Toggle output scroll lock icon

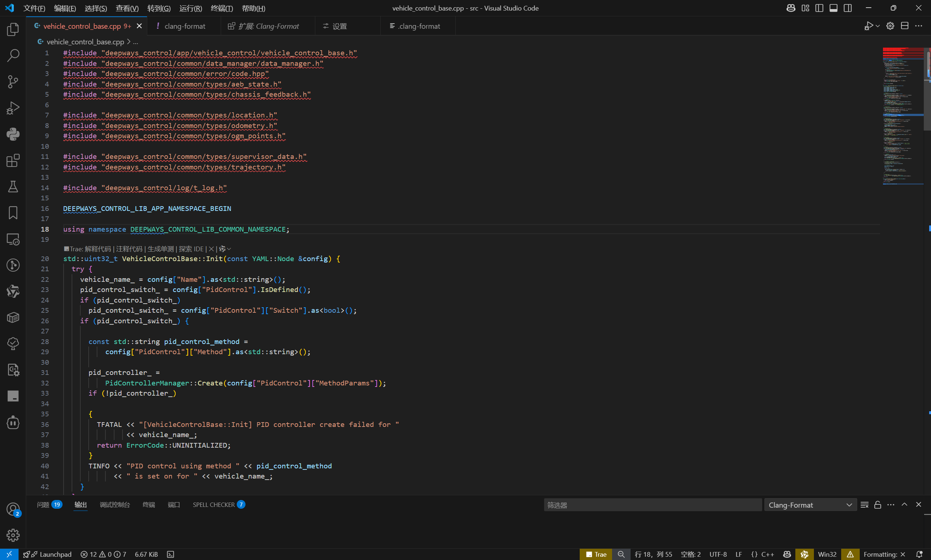(x=878, y=505)
